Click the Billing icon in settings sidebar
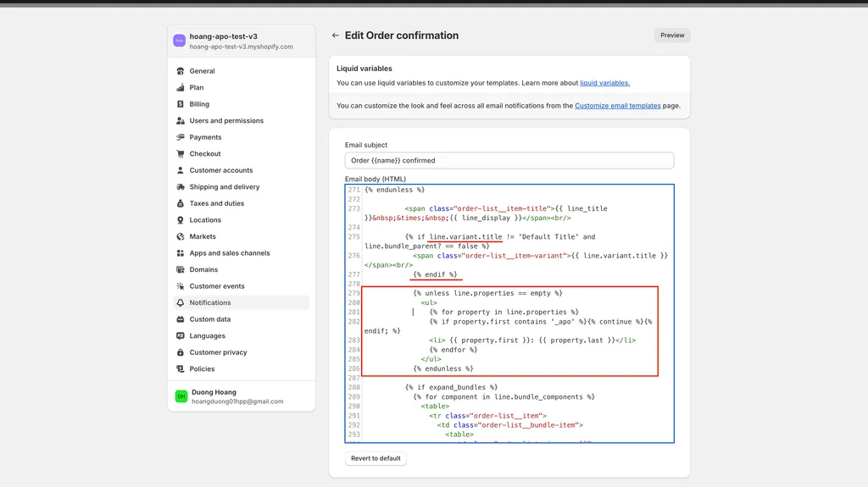Screen dimensions: 868x487 click(181, 104)
